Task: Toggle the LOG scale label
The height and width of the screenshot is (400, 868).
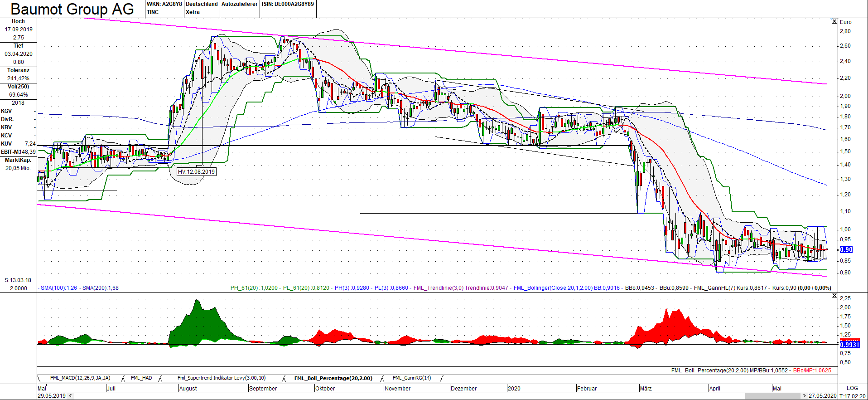Action: [x=852, y=388]
